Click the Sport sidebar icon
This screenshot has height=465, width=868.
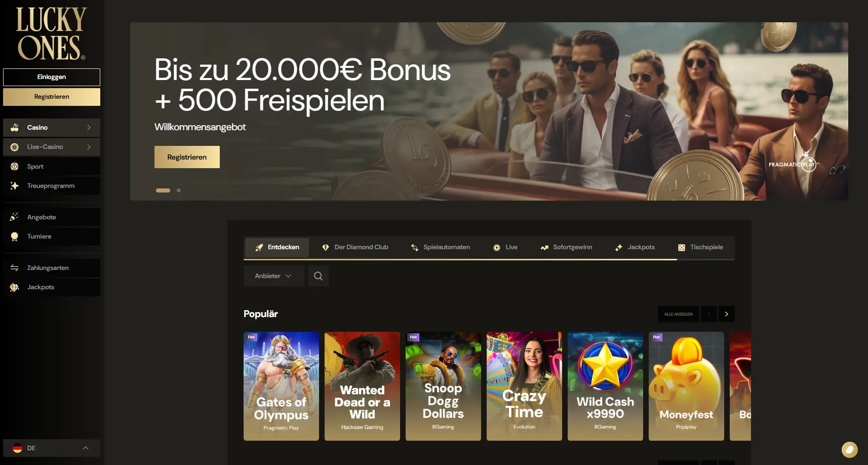pyautogui.click(x=15, y=166)
